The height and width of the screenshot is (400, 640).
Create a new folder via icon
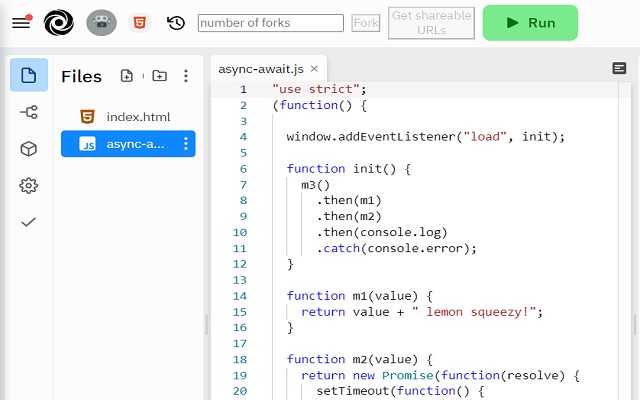pyautogui.click(x=159, y=76)
